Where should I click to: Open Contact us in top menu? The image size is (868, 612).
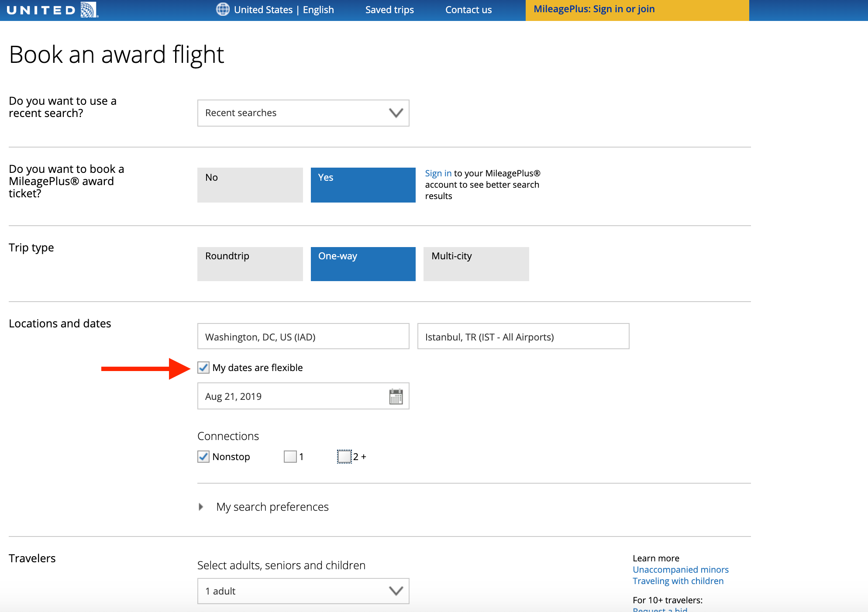468,10
